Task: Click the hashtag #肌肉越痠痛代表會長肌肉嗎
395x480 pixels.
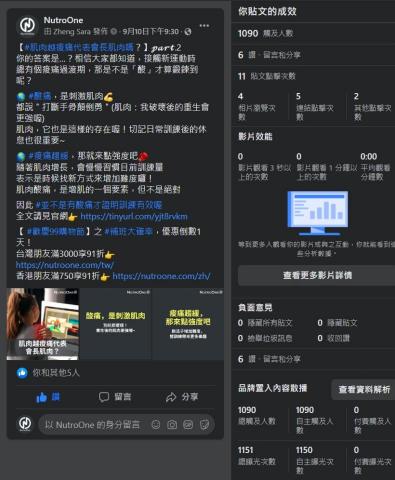Action: click(x=79, y=47)
